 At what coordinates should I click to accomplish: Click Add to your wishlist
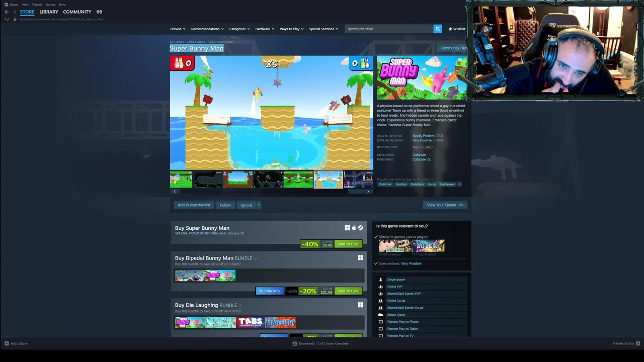coord(194,205)
